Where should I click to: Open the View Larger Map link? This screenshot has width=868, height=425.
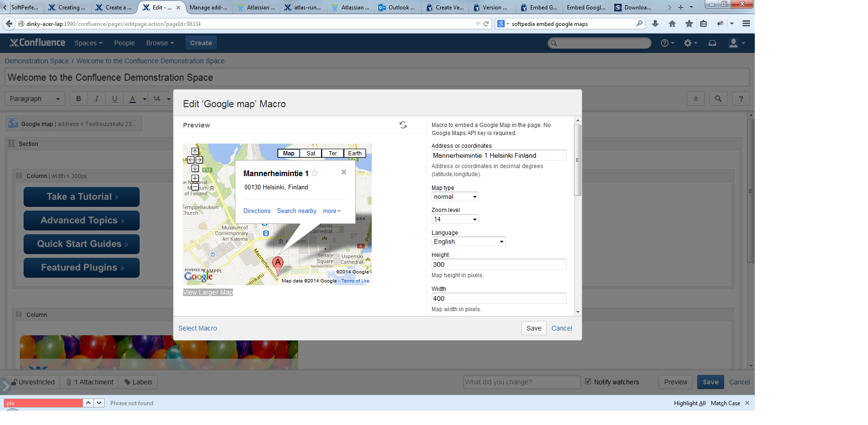[x=208, y=292]
